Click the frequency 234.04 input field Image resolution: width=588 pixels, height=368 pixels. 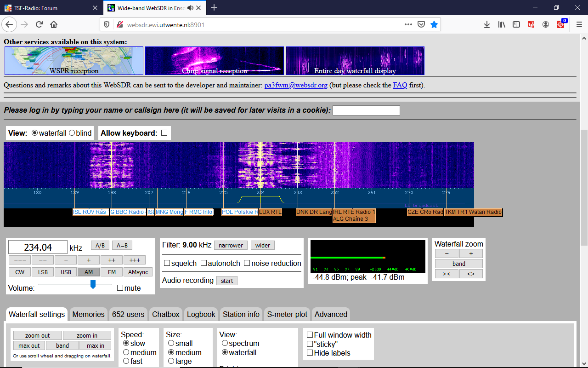coord(38,247)
